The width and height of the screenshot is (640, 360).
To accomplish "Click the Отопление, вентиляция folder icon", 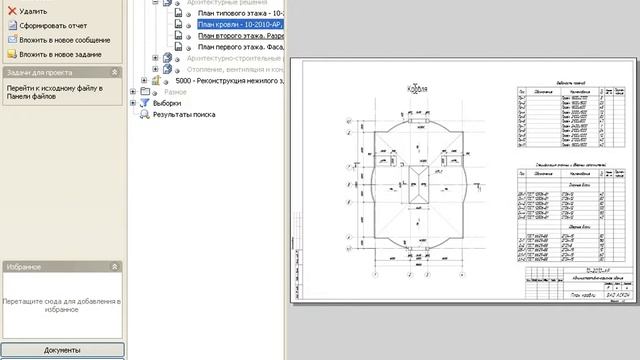I will pos(167,69).
